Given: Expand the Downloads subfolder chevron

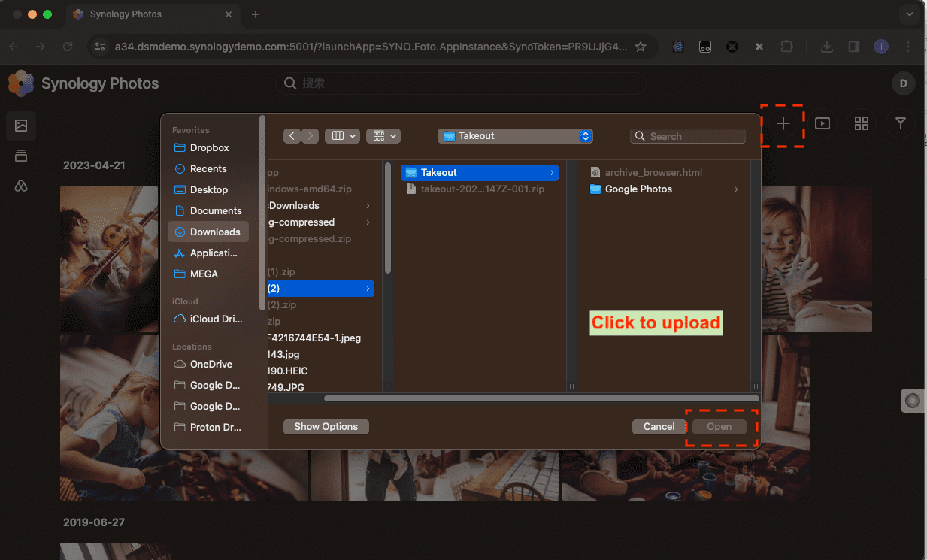Looking at the screenshot, I should point(368,206).
